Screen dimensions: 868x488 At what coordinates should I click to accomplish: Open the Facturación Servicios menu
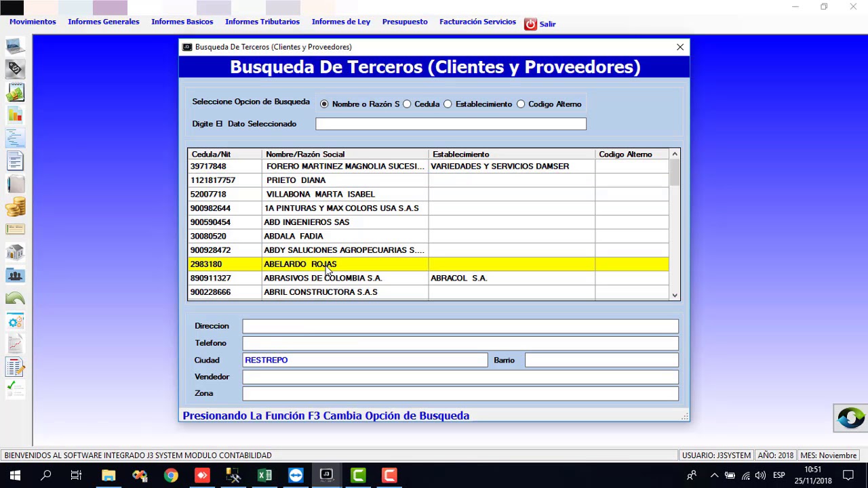tap(477, 22)
